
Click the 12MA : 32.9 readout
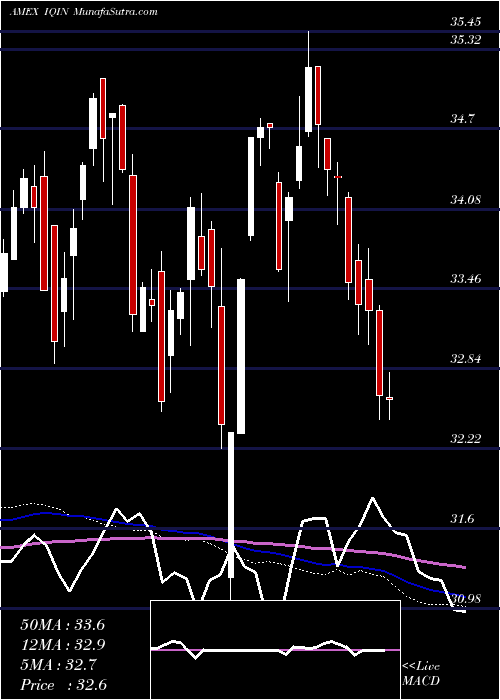62,645
